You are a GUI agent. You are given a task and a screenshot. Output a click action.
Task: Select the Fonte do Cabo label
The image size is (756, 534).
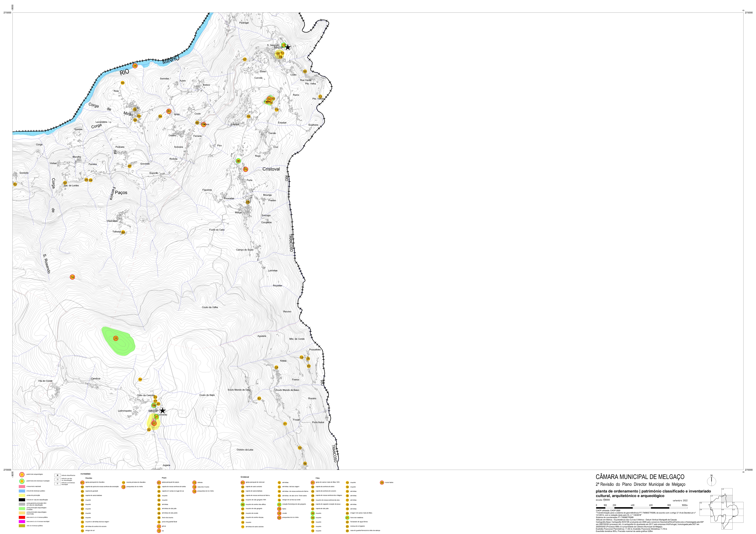[x=217, y=230]
